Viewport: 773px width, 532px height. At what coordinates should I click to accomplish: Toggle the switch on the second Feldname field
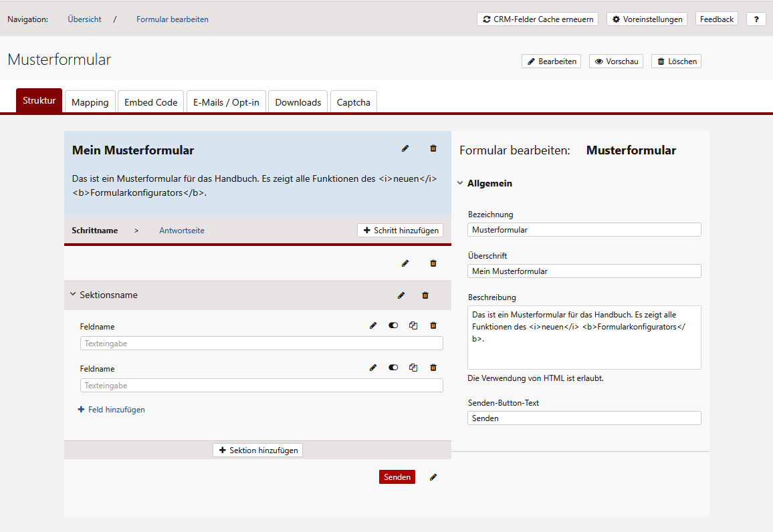[393, 368]
